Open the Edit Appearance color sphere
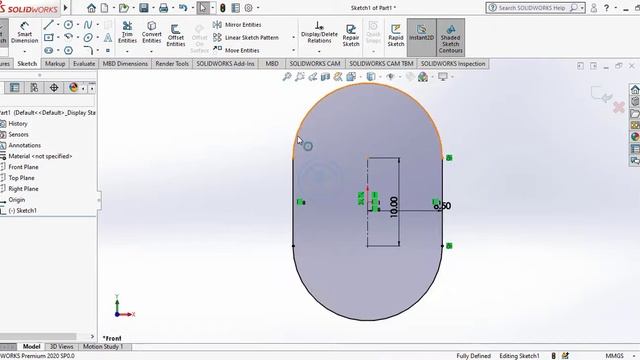Screen dimensions: 640x360 423,76
